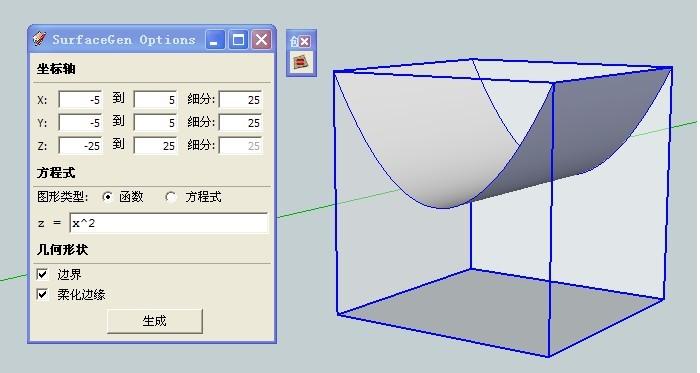The width and height of the screenshot is (700, 373).
Task: Minimize the SurfaceGen Options window
Action: 215,40
